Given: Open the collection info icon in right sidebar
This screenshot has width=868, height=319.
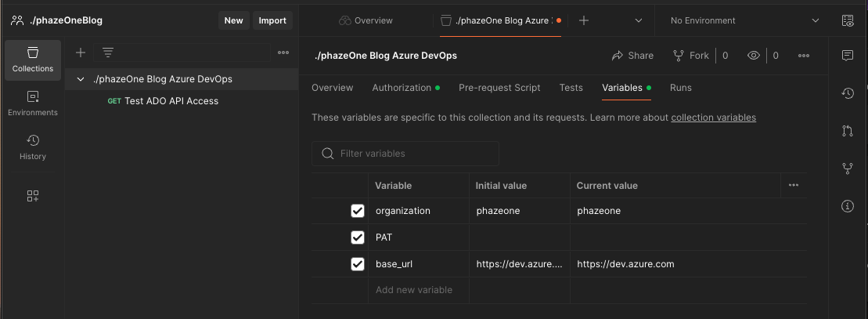Looking at the screenshot, I should tap(848, 206).
